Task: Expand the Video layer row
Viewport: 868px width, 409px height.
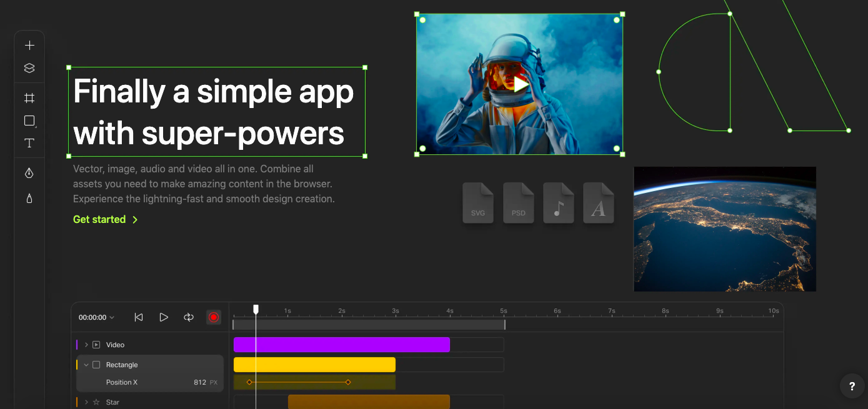Action: (86, 345)
